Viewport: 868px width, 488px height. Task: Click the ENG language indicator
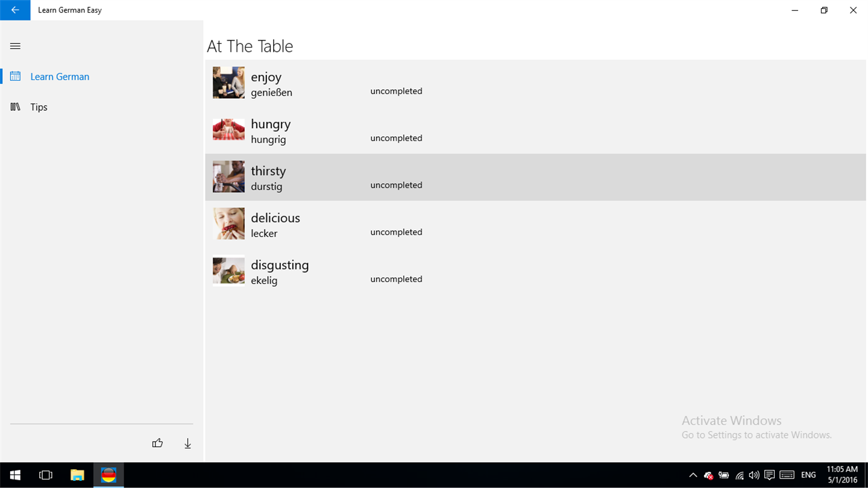coord(808,475)
